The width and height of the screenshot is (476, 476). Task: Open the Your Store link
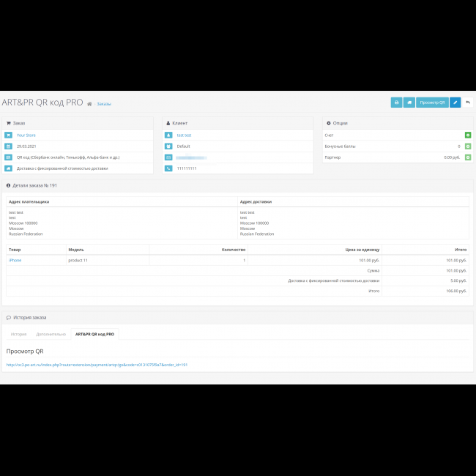(26, 135)
